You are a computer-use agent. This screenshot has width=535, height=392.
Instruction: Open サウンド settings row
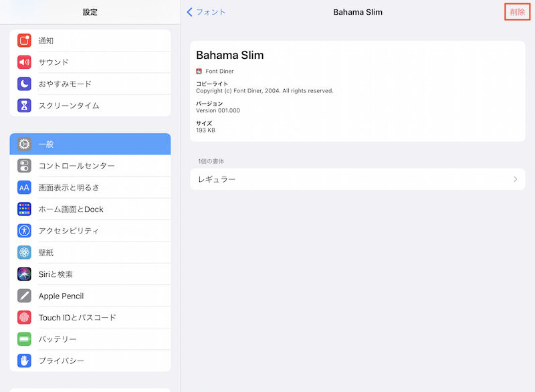[x=90, y=62]
